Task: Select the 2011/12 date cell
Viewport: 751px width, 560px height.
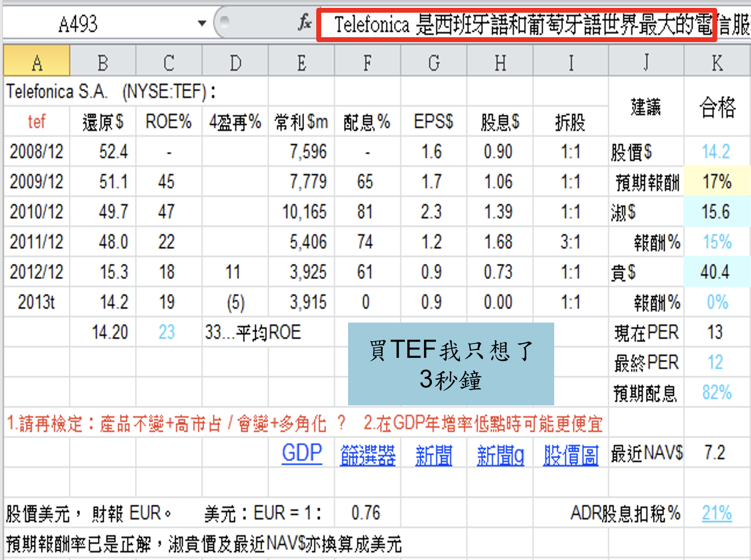Action: (37, 241)
